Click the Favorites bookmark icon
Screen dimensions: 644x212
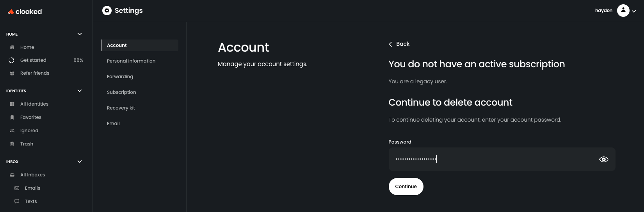tap(12, 117)
